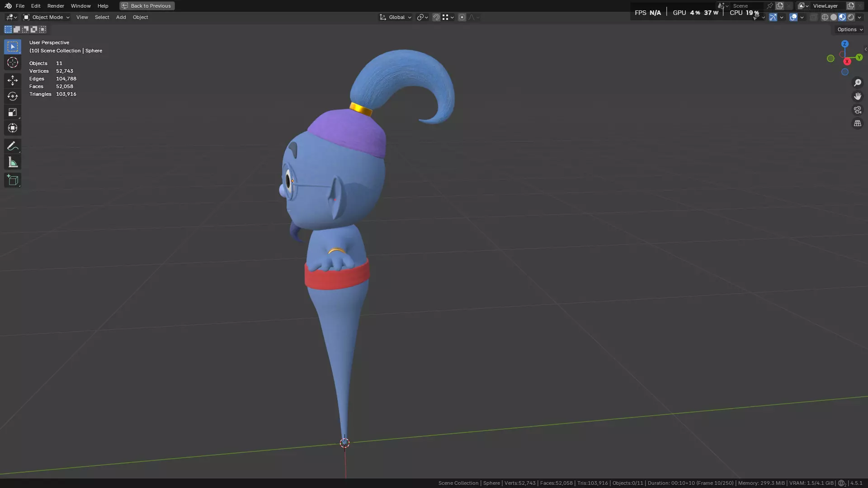Set selection mode to Invert
This screenshot has width=868, height=488.
pyautogui.click(x=34, y=29)
